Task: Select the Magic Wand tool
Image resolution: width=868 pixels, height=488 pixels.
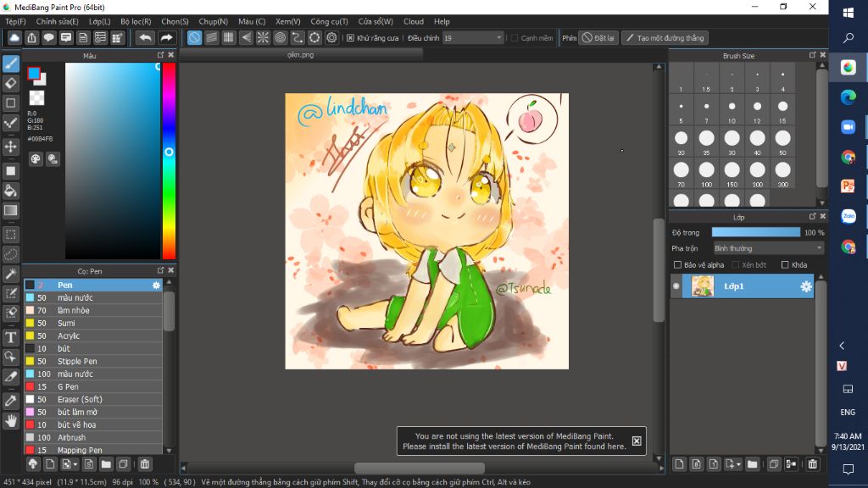Action: [x=10, y=274]
